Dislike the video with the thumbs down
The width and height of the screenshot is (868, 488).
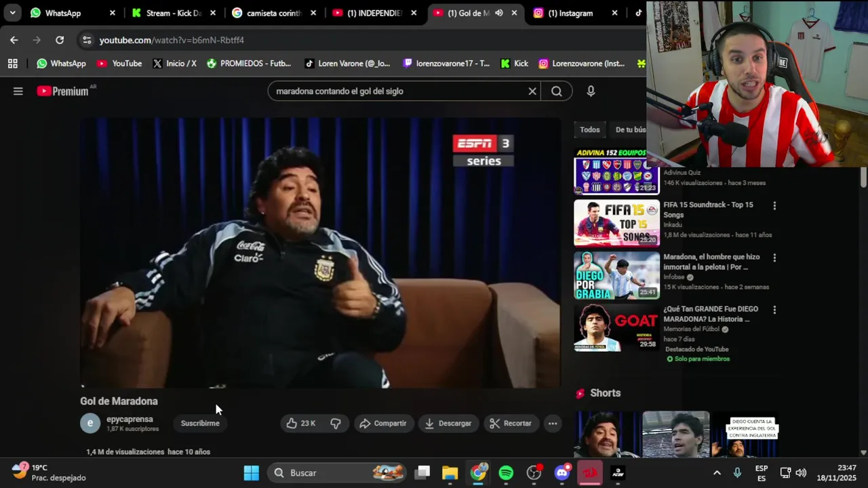click(x=336, y=423)
